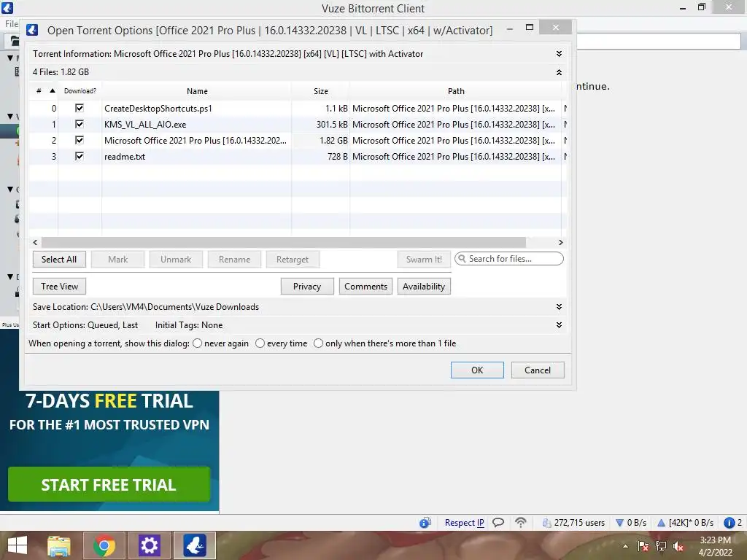The width and height of the screenshot is (747, 560).
Task: Click the Search for files input field
Action: (x=508, y=259)
